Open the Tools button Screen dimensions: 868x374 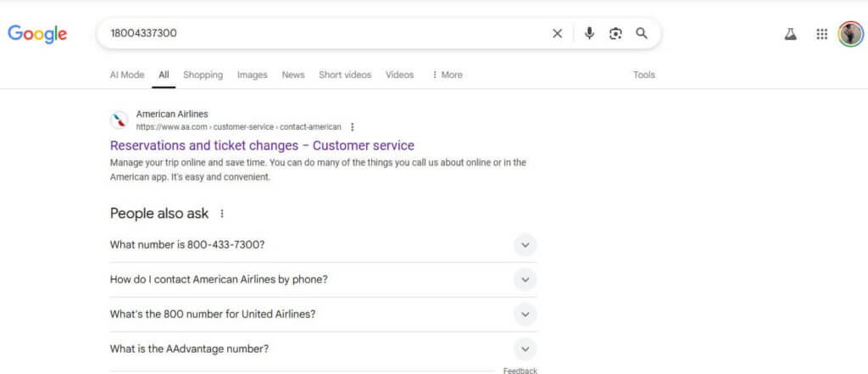644,75
